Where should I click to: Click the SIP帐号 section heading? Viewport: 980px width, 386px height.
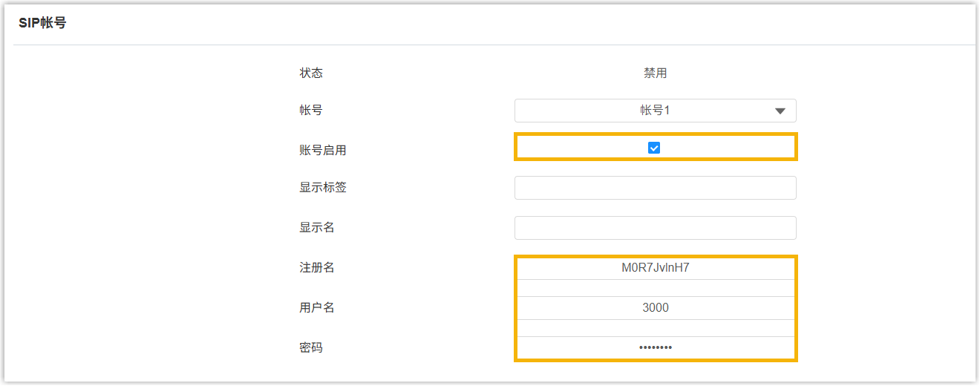pyautogui.click(x=42, y=23)
